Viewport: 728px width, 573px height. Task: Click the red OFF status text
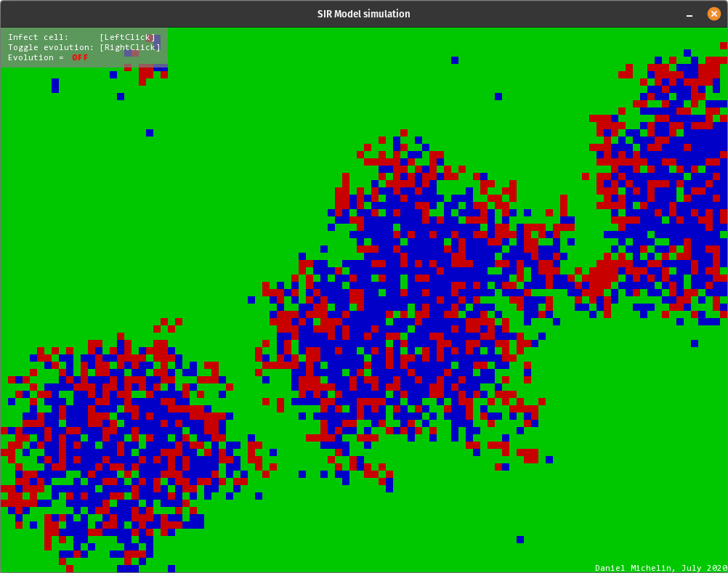pos(80,57)
